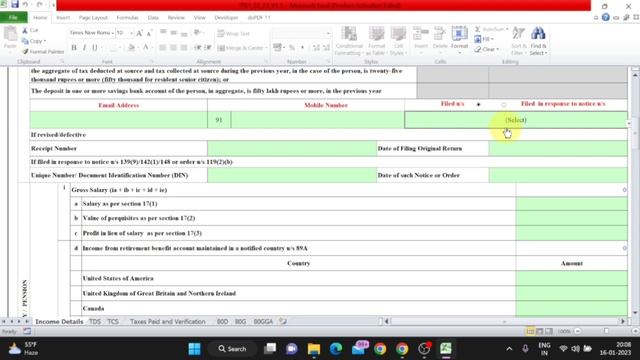
Task: Click the horizontal scrollbar right arrow
Action: (623, 322)
